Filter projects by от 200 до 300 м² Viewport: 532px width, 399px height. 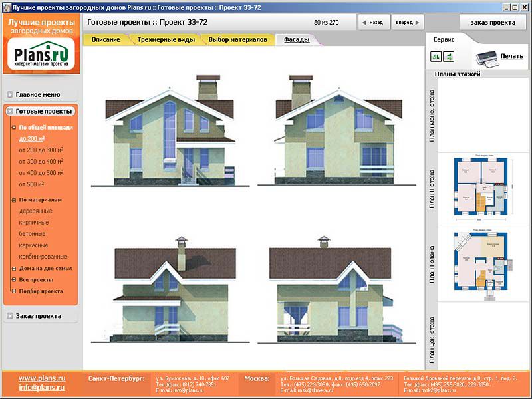coord(41,150)
